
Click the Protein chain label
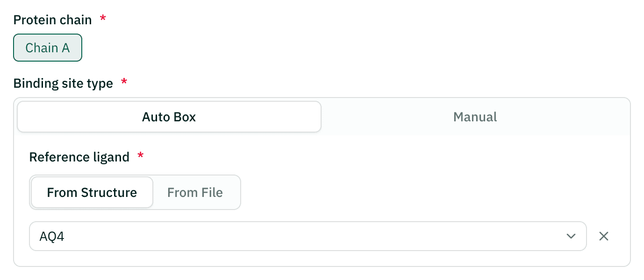(x=52, y=20)
